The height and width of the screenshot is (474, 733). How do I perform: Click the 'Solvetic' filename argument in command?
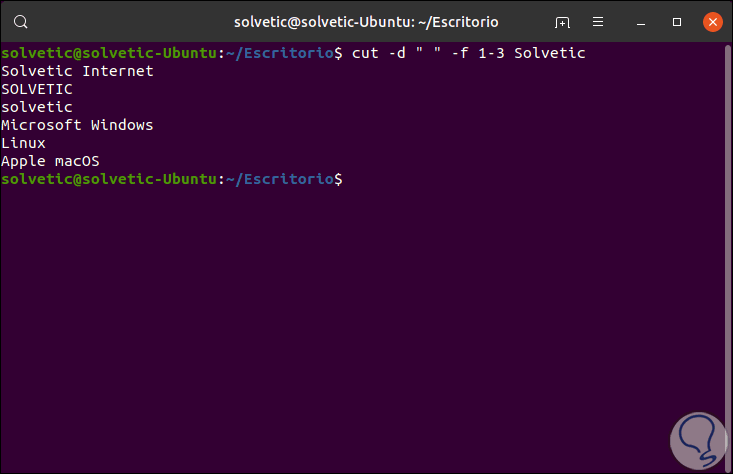coord(549,53)
